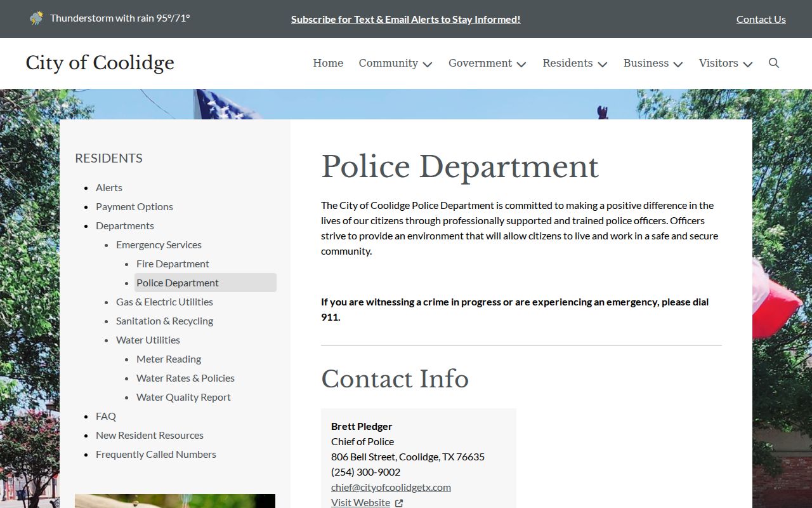
Task: Select the highlighted Police Department sidebar item
Action: click(206, 283)
